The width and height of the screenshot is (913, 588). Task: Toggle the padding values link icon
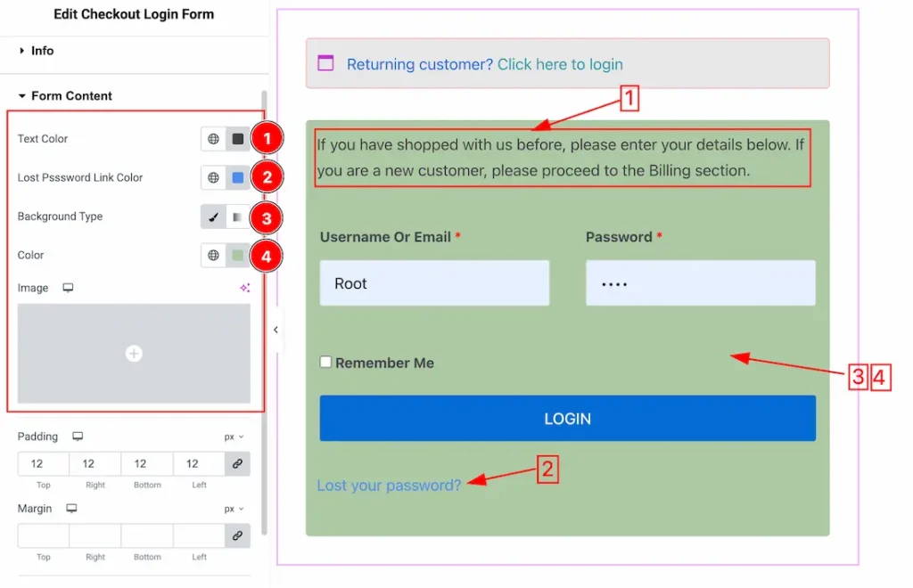[x=237, y=464]
